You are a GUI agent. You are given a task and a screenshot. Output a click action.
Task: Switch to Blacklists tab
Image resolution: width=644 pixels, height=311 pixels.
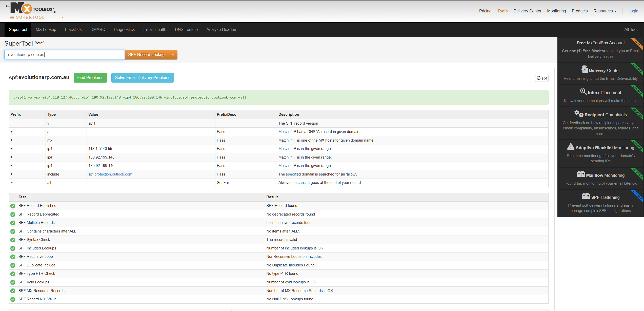click(73, 29)
